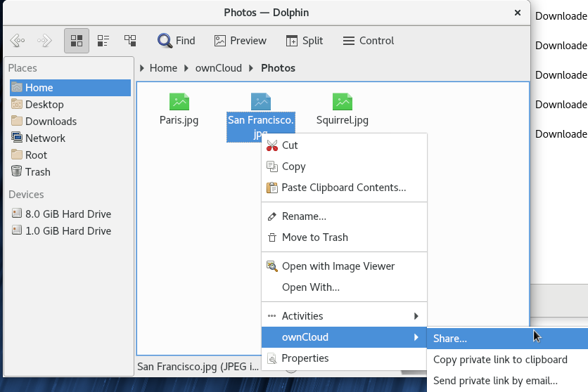Click the ownCloud context menu entry
Screen dimensions: 588x392
click(x=344, y=337)
